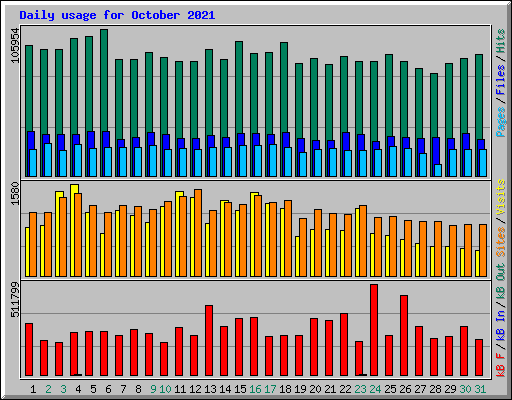The image size is (512, 400).
Task: Click weekend day 24 label
Action: click(x=375, y=389)
